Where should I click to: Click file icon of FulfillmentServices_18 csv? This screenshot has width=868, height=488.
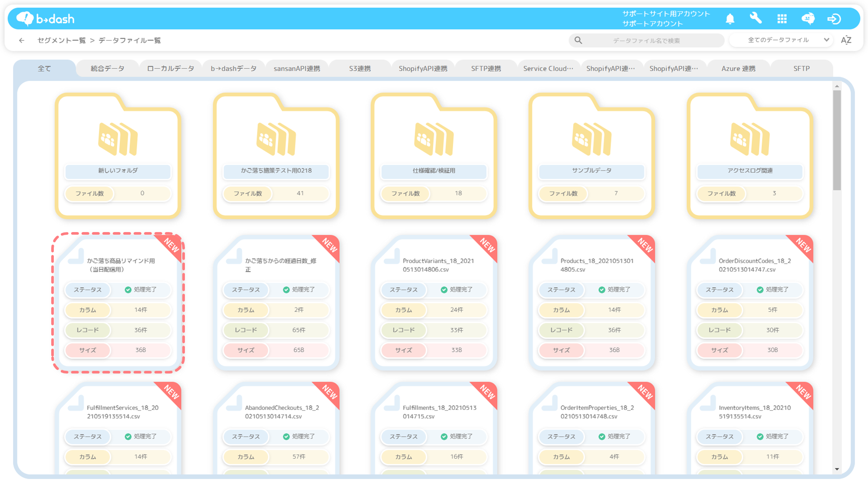(x=76, y=403)
